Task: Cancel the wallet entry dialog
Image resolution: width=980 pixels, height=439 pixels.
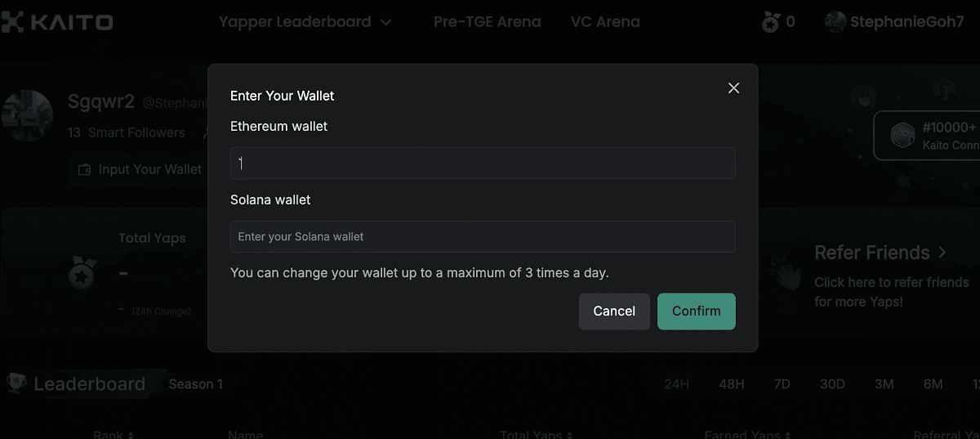Action: point(614,311)
